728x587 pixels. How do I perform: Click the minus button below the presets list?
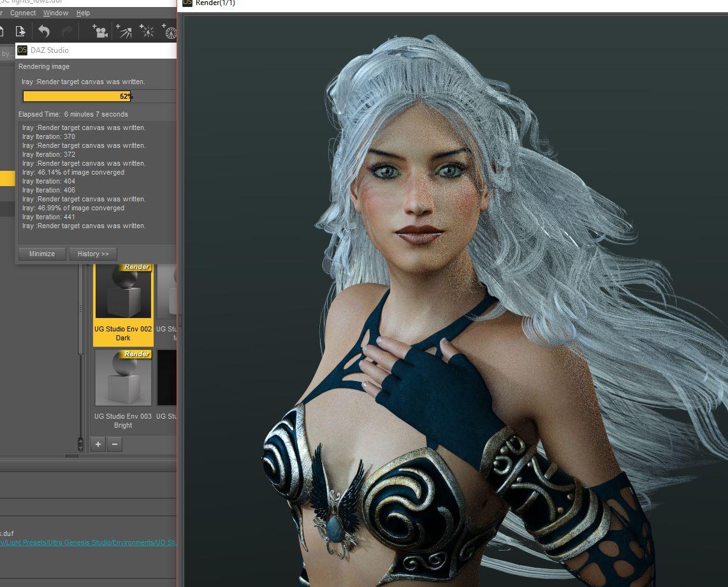[x=115, y=444]
